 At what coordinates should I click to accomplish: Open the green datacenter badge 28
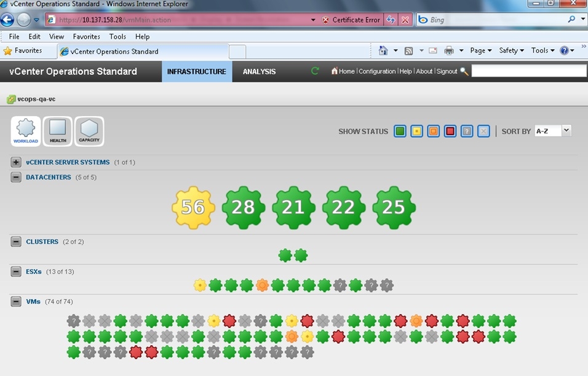[244, 208]
